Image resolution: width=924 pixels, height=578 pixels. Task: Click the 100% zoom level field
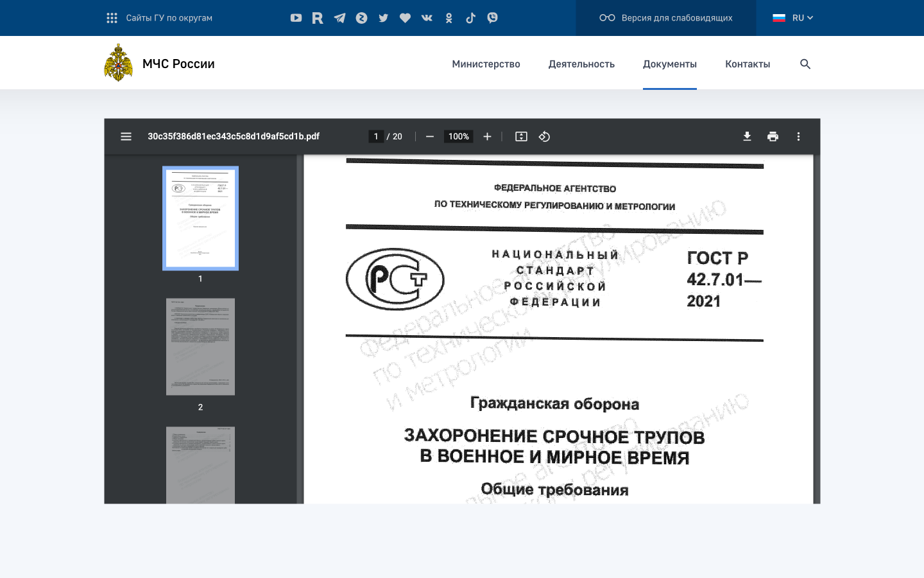click(x=459, y=136)
